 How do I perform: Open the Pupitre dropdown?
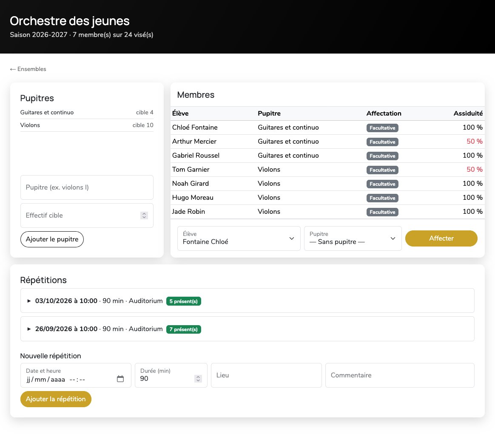coord(353,238)
